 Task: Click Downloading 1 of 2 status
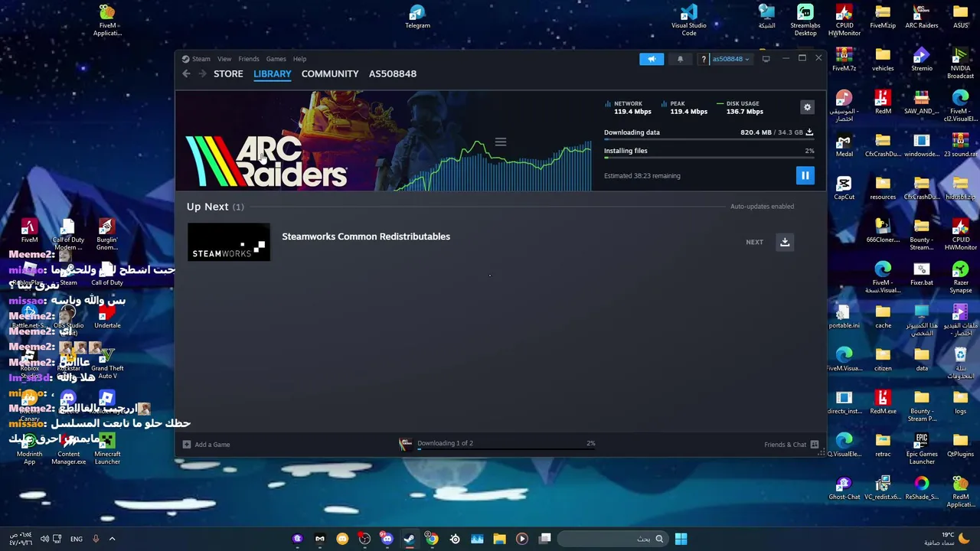click(445, 443)
